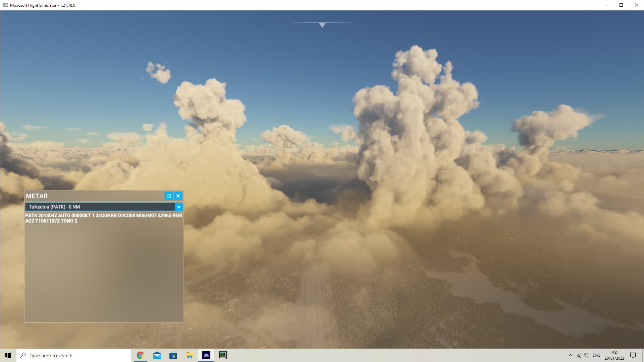Click the Type here to search box
Viewport: 644px width, 362px height.
74,355
